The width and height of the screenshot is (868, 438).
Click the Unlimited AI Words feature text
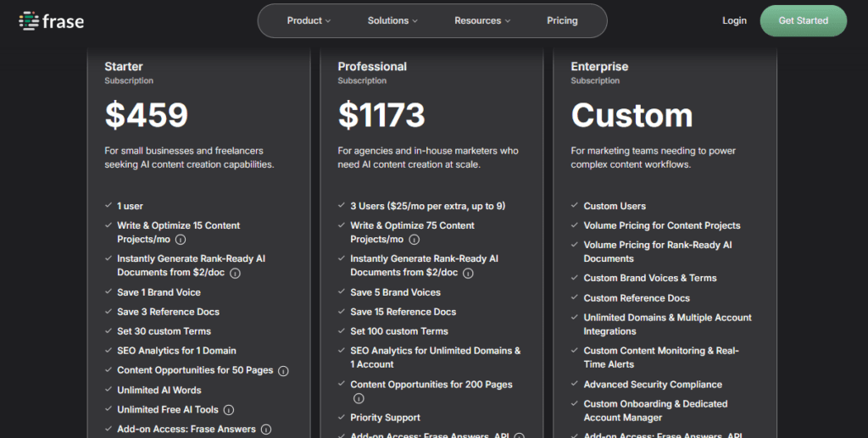(159, 391)
